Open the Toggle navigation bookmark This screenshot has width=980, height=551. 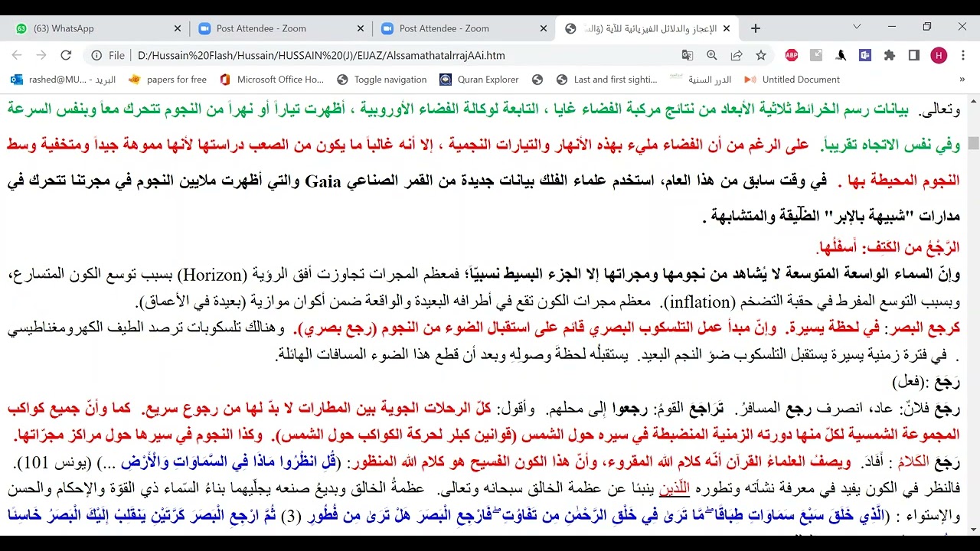tap(381, 80)
